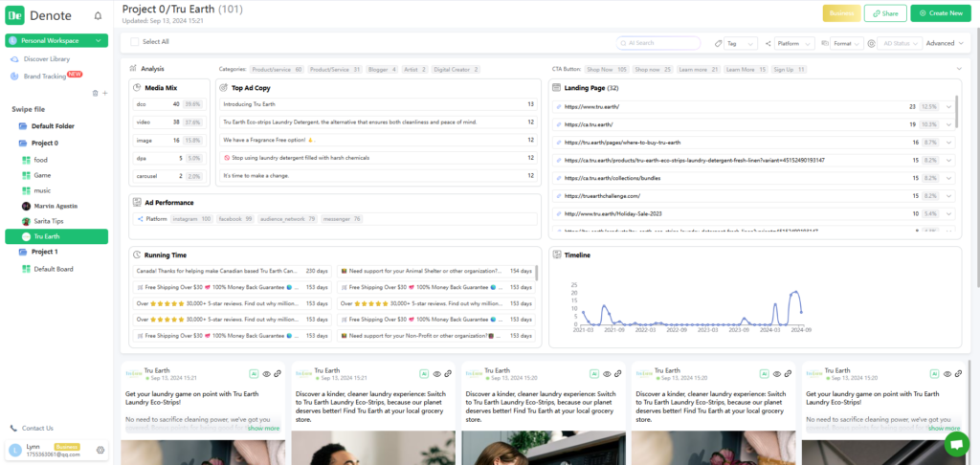This screenshot has height=465, width=980.
Task: Click the Marvin Agustin avatar icon
Action: click(x=26, y=206)
